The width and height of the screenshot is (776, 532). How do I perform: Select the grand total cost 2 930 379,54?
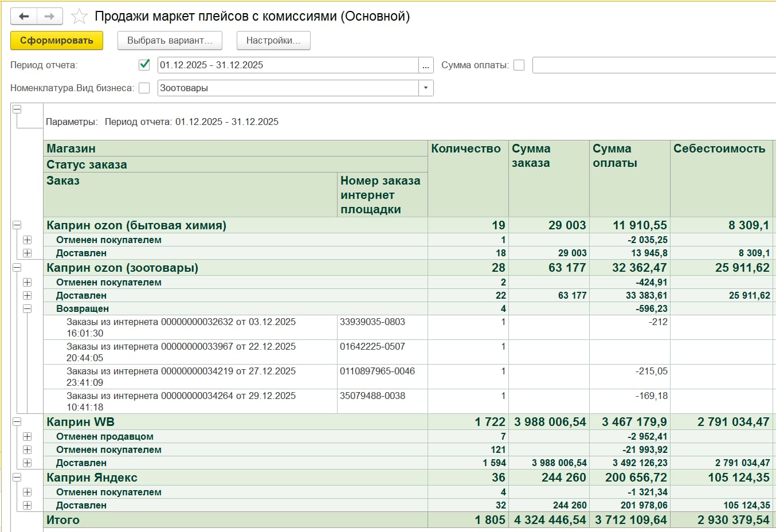point(734,520)
